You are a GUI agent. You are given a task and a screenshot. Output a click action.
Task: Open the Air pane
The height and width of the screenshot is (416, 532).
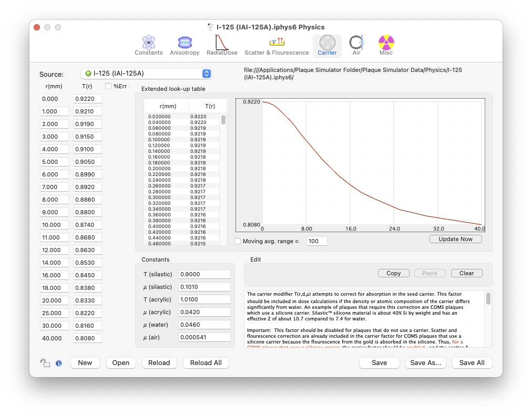click(x=356, y=45)
